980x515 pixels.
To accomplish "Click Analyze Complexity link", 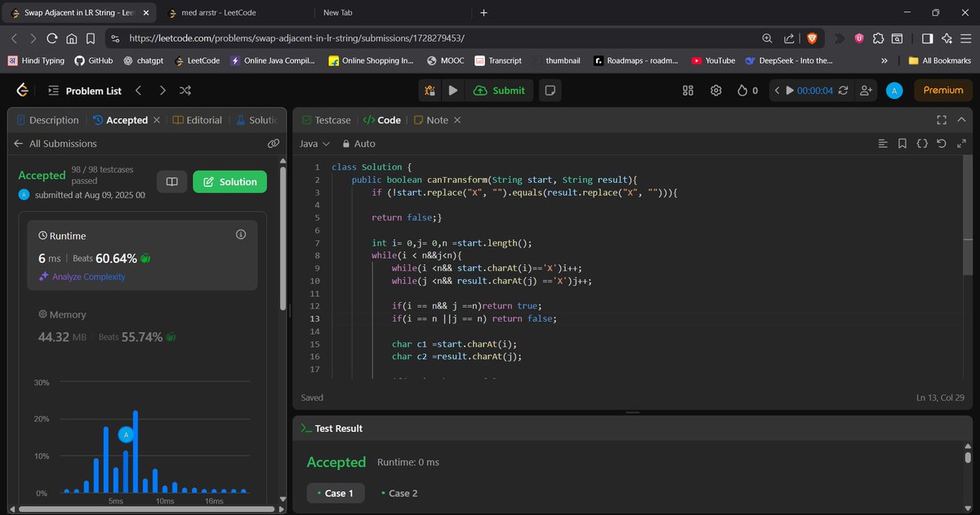I will [x=82, y=277].
